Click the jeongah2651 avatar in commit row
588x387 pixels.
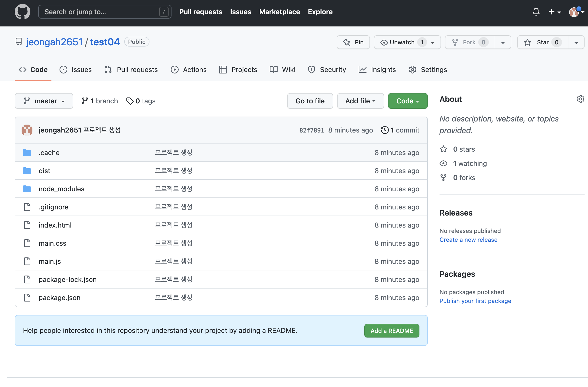pos(27,130)
